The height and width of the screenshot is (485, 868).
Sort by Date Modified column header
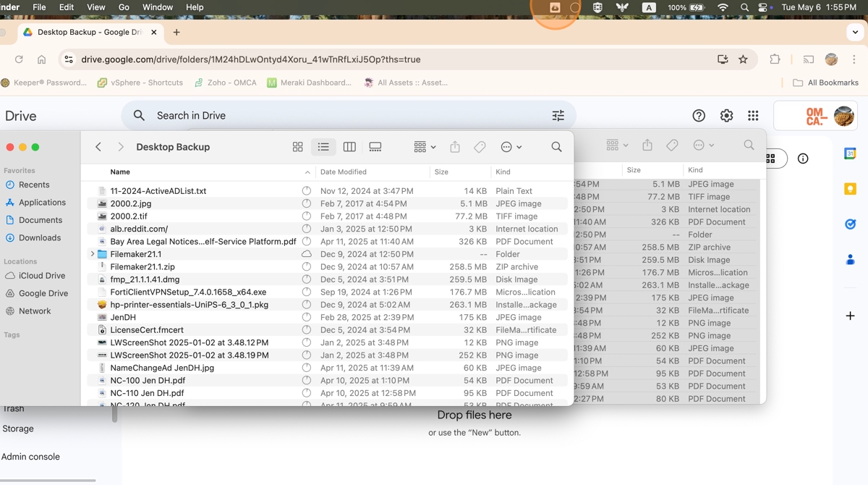click(344, 172)
